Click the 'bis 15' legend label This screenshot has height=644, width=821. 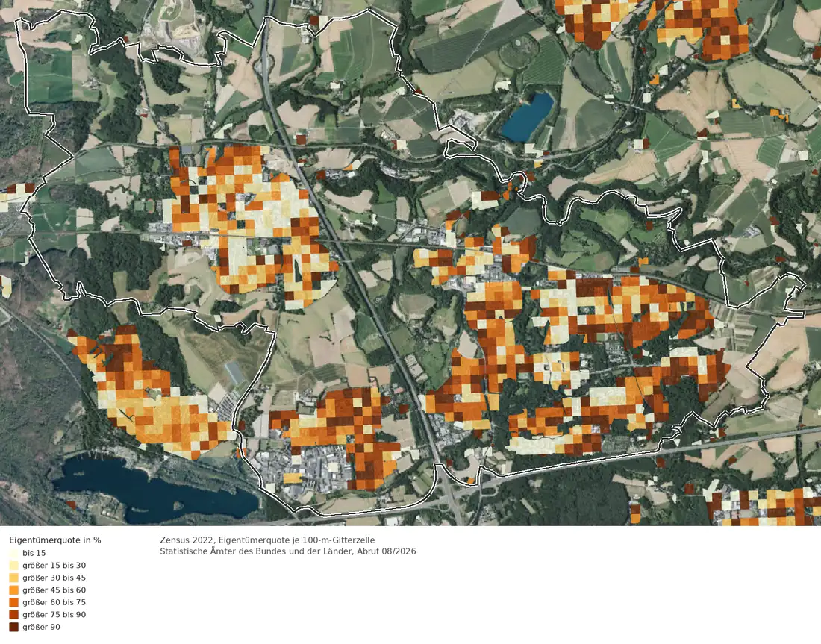34,553
